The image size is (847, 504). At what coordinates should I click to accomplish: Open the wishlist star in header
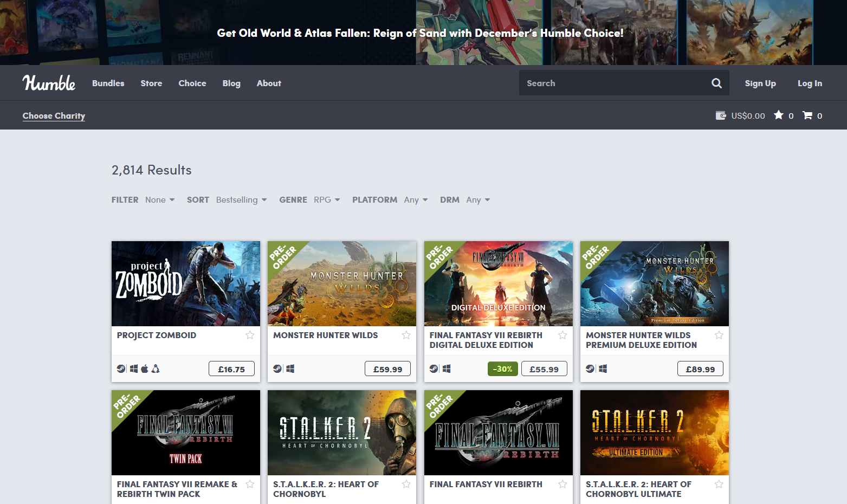[779, 115]
